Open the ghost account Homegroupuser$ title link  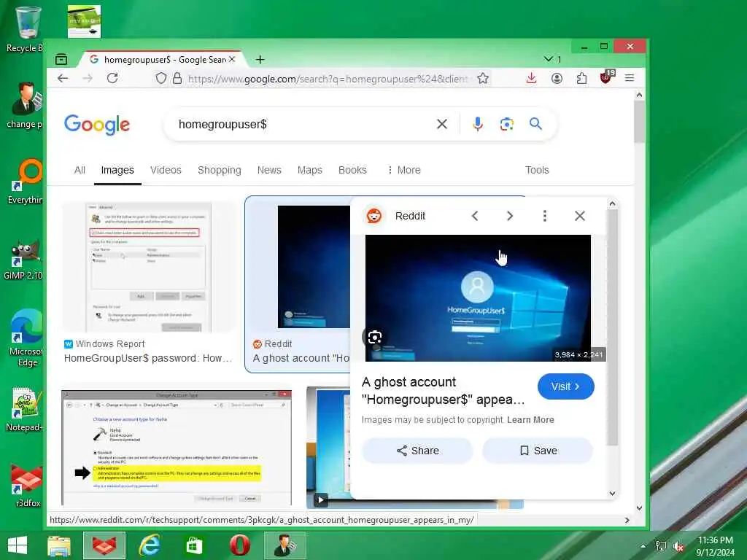point(443,391)
